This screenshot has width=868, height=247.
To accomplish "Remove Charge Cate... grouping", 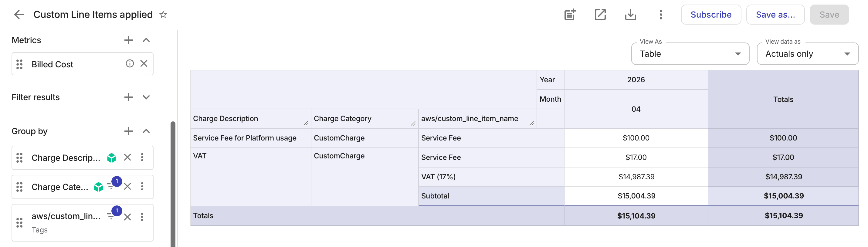I will (x=127, y=186).
